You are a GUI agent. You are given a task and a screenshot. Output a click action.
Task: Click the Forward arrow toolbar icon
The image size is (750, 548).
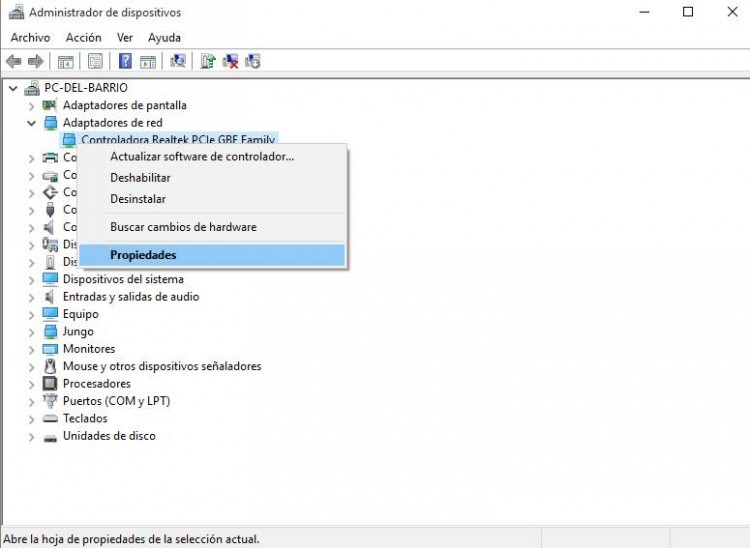36,61
